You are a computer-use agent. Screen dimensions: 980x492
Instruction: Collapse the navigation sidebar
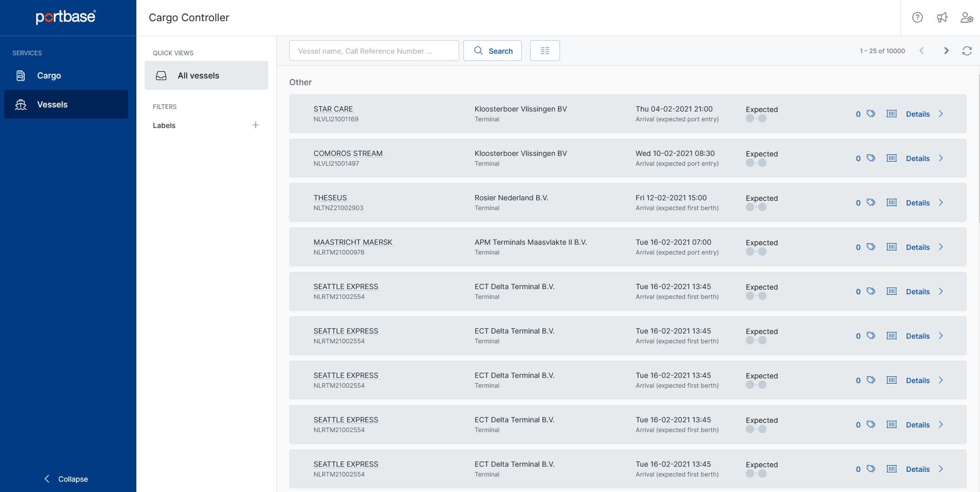pyautogui.click(x=66, y=479)
